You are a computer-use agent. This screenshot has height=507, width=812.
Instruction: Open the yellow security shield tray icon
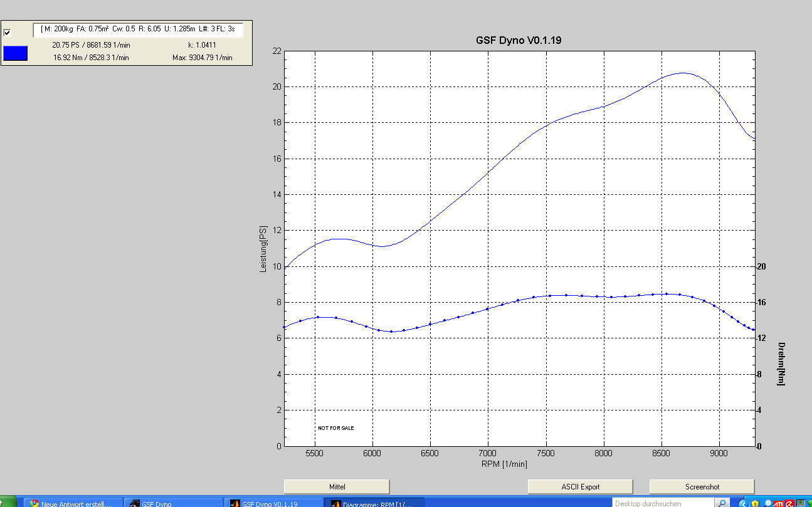756,503
